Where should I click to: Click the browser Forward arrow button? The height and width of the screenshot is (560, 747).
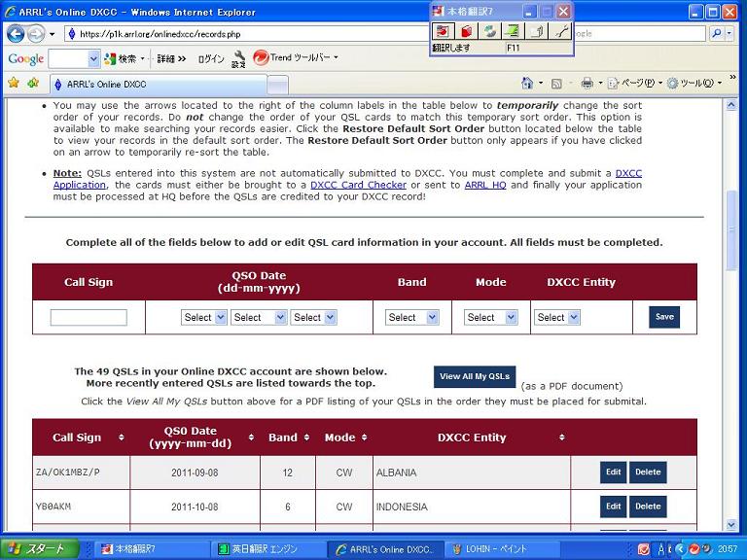point(36,34)
